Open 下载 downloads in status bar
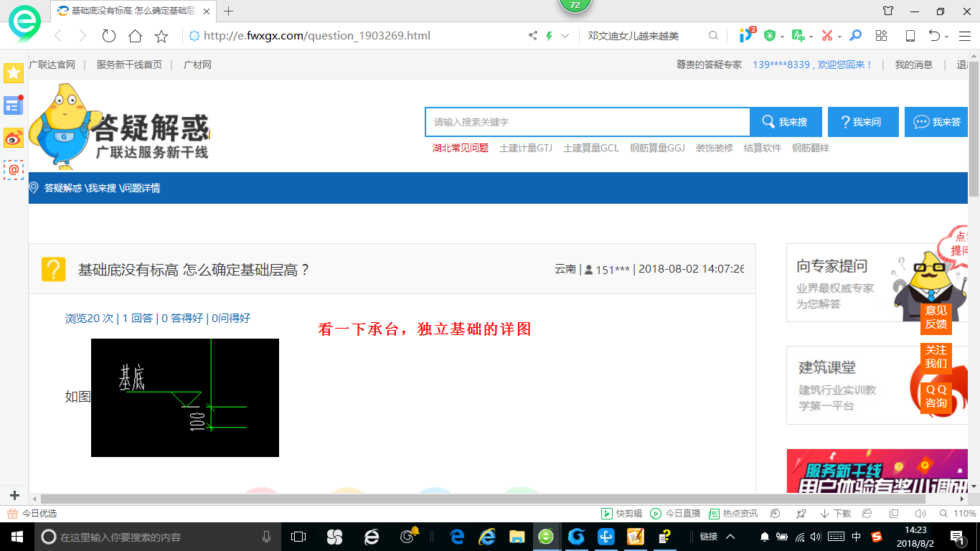The height and width of the screenshot is (551, 980). point(835,514)
